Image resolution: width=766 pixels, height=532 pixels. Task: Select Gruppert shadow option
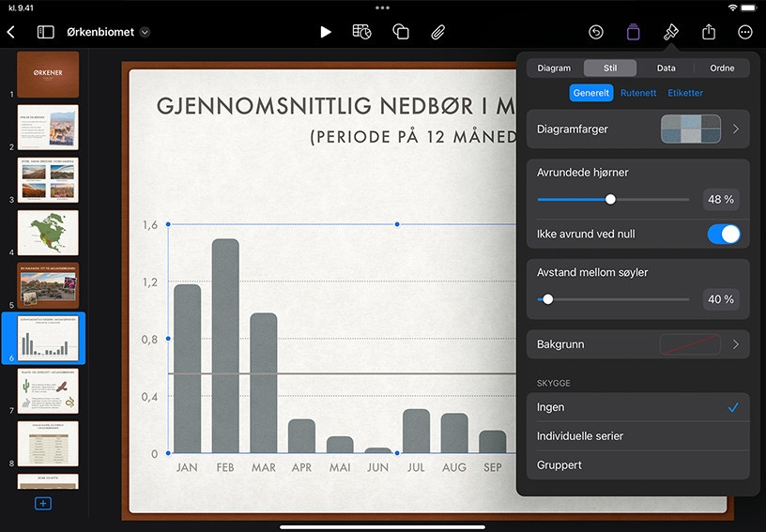(x=638, y=464)
